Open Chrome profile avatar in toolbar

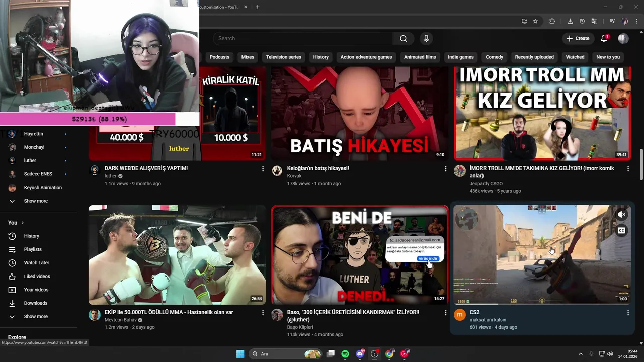(x=624, y=21)
